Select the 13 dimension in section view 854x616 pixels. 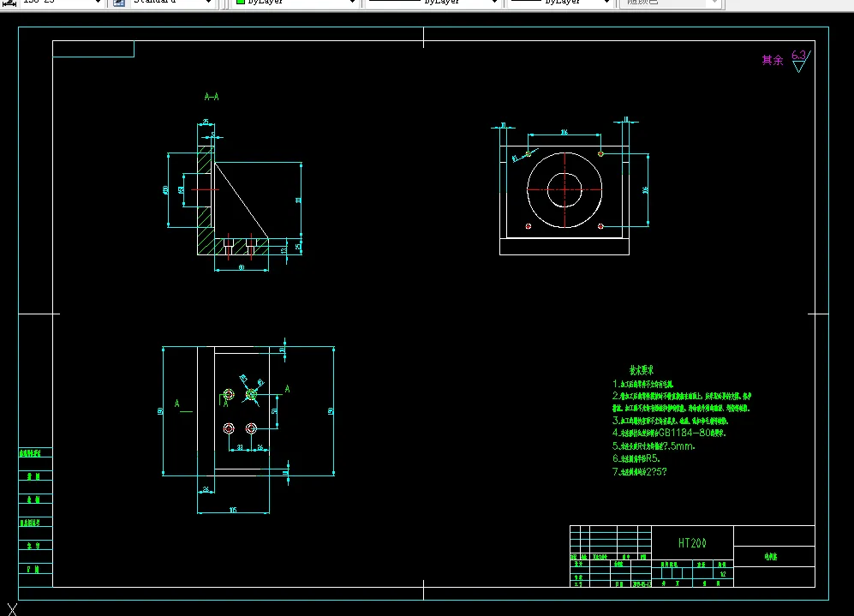coord(284,250)
